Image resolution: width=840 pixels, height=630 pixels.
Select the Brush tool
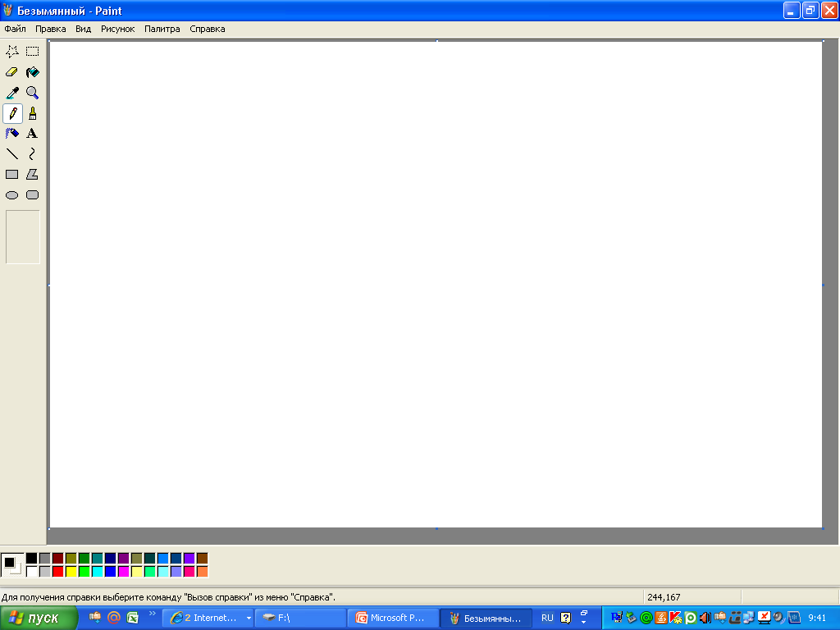(33, 113)
